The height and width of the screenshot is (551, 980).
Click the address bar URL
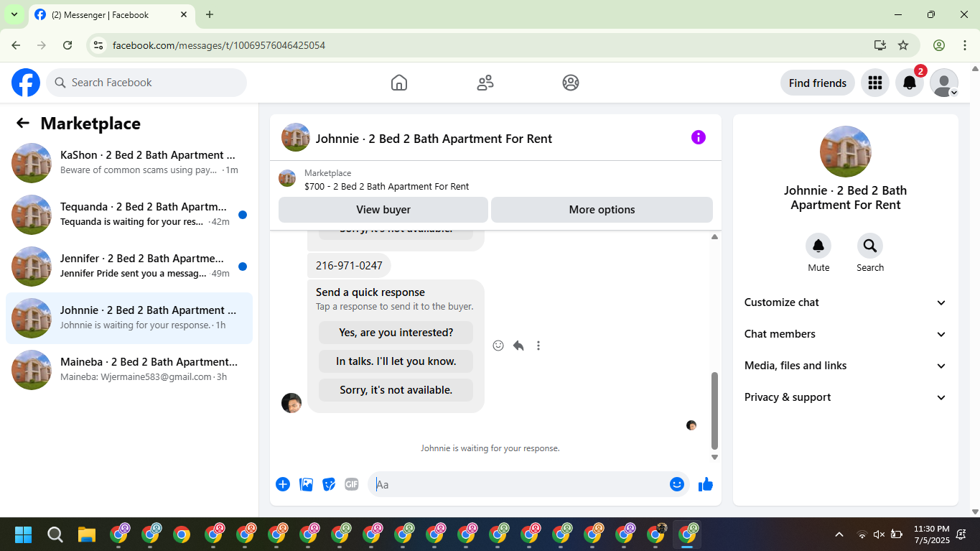[x=219, y=45]
